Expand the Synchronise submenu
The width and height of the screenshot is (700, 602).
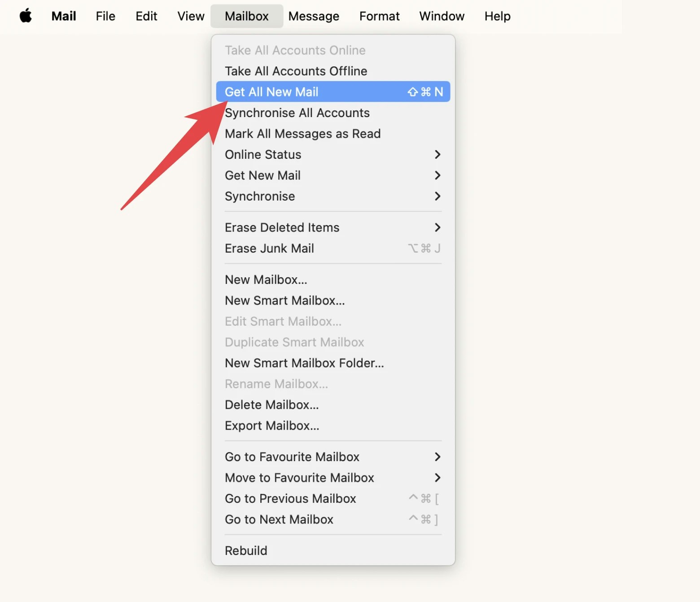[333, 196]
